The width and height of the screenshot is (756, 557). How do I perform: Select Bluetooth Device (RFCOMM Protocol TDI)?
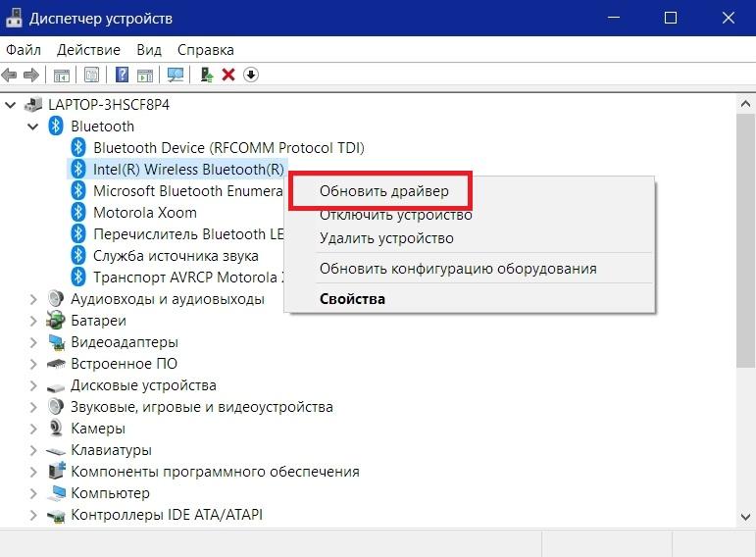(228, 147)
